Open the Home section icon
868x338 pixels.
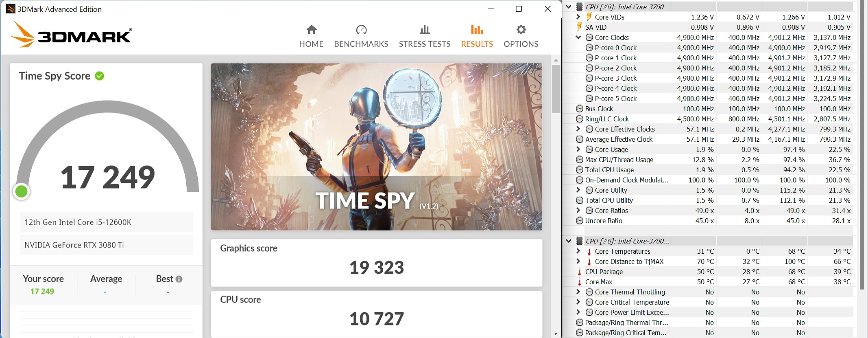tap(311, 30)
